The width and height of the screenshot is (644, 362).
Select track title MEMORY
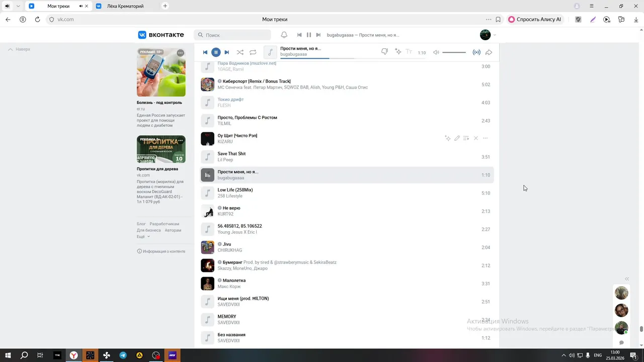[227, 317]
